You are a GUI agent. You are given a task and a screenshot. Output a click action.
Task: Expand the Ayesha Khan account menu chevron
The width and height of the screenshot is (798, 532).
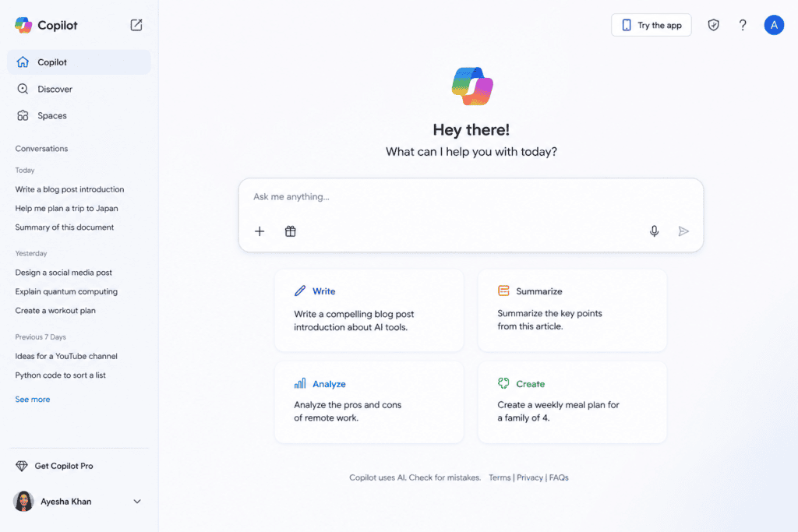pyautogui.click(x=137, y=502)
